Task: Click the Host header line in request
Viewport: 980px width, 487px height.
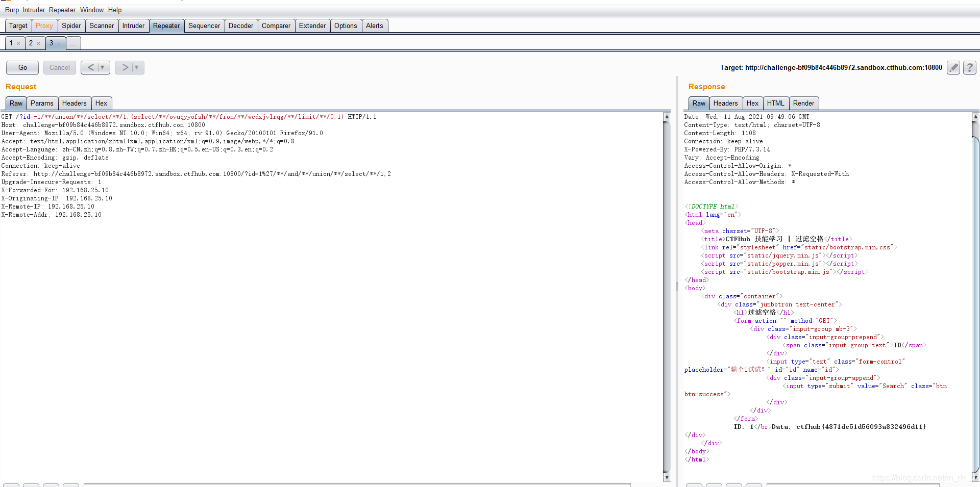Action: pos(103,125)
